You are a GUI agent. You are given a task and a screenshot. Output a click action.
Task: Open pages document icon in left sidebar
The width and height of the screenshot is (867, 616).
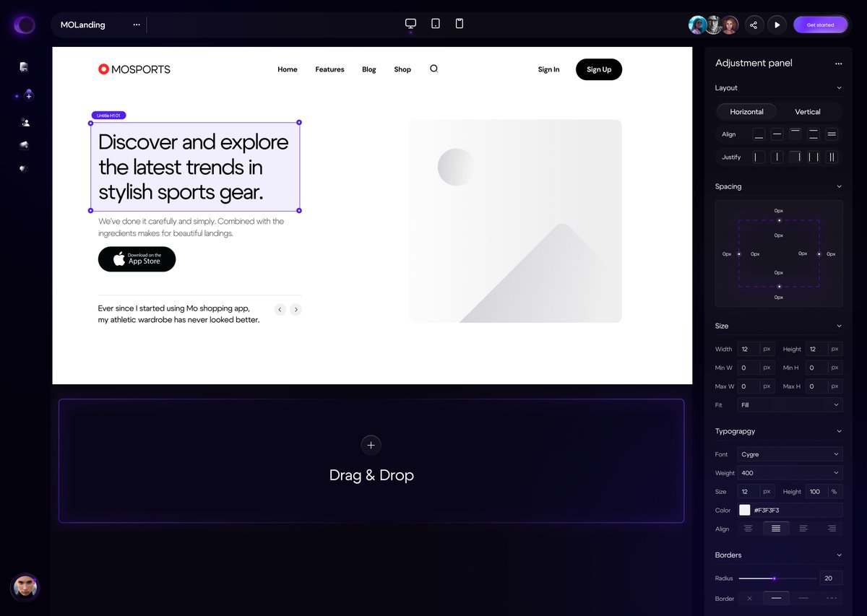click(24, 67)
